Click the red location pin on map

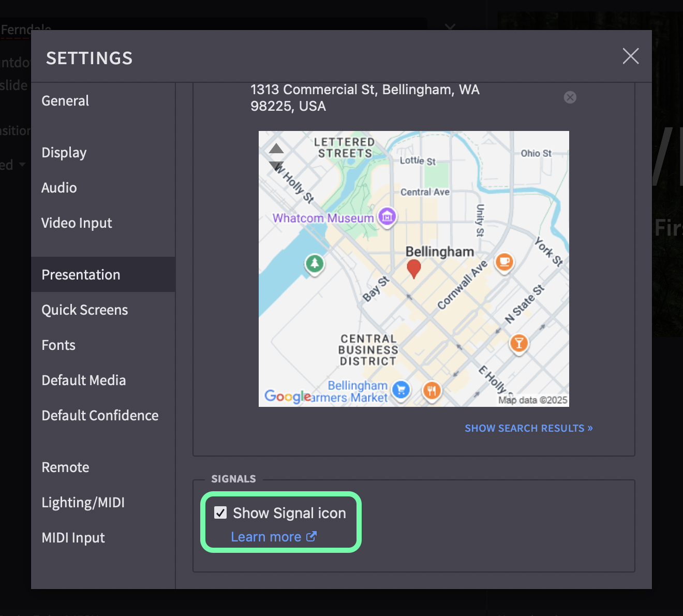[414, 269]
